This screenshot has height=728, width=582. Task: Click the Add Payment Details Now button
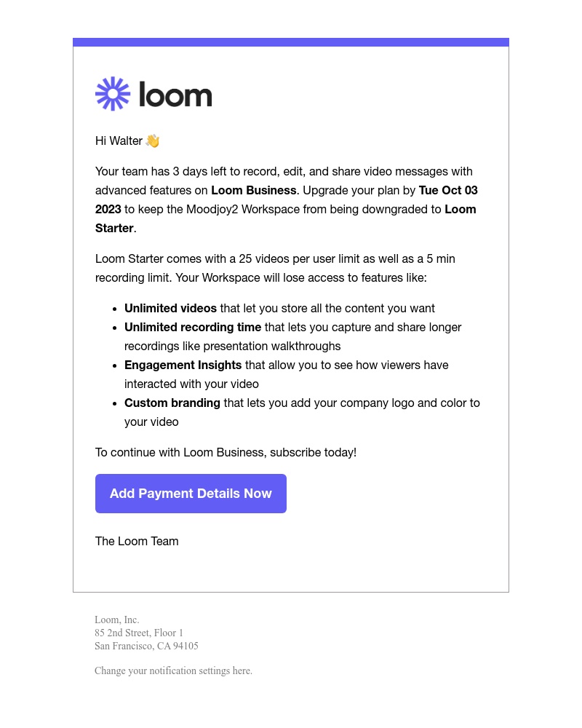click(x=191, y=494)
